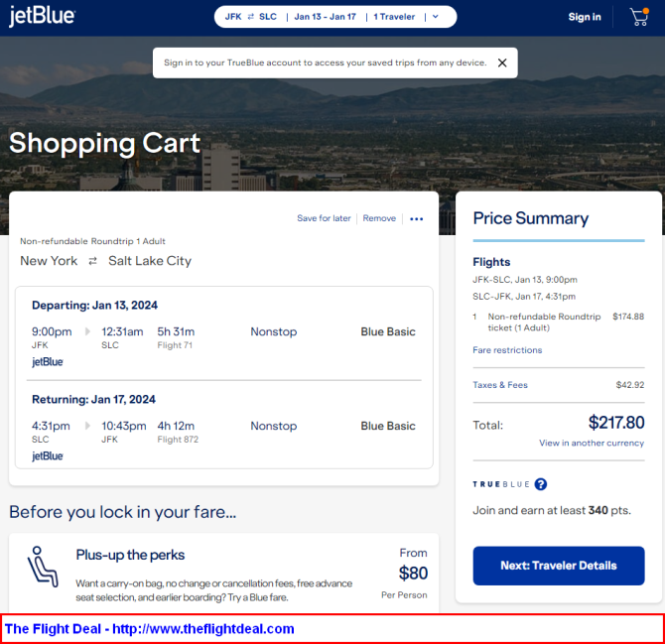Screen dimensions: 665x644
Task: Click the JFK origin code in search bar
Action: click(233, 17)
